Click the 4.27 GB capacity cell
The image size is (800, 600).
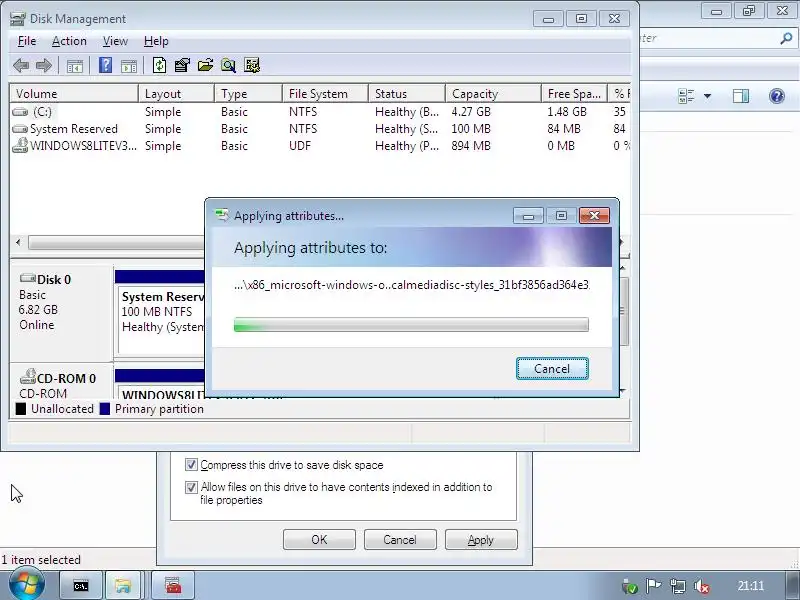[470, 112]
